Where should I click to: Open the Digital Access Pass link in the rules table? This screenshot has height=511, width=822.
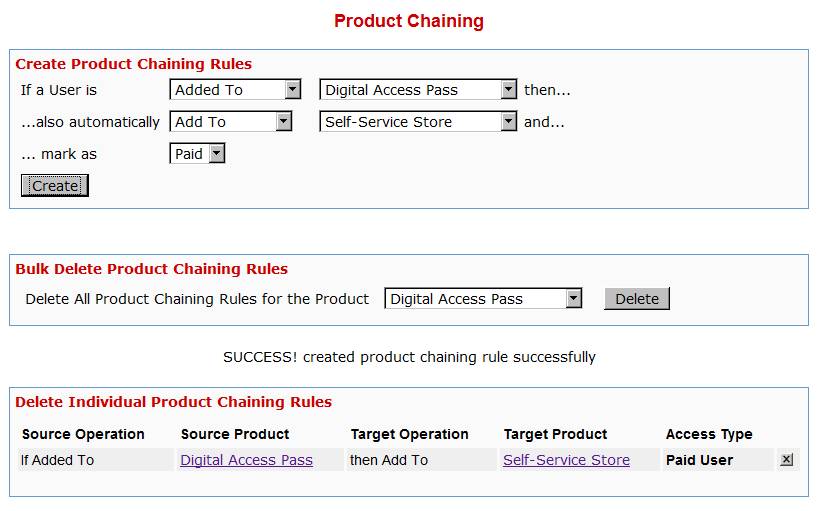click(x=246, y=460)
